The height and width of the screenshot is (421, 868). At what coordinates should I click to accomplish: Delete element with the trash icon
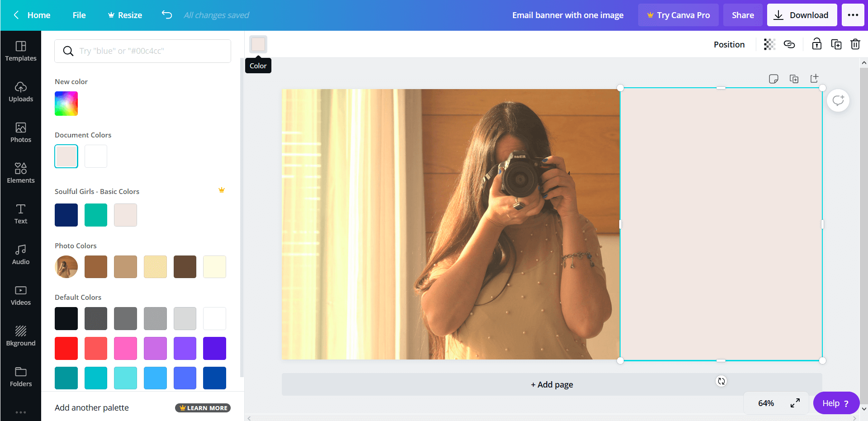(x=855, y=44)
